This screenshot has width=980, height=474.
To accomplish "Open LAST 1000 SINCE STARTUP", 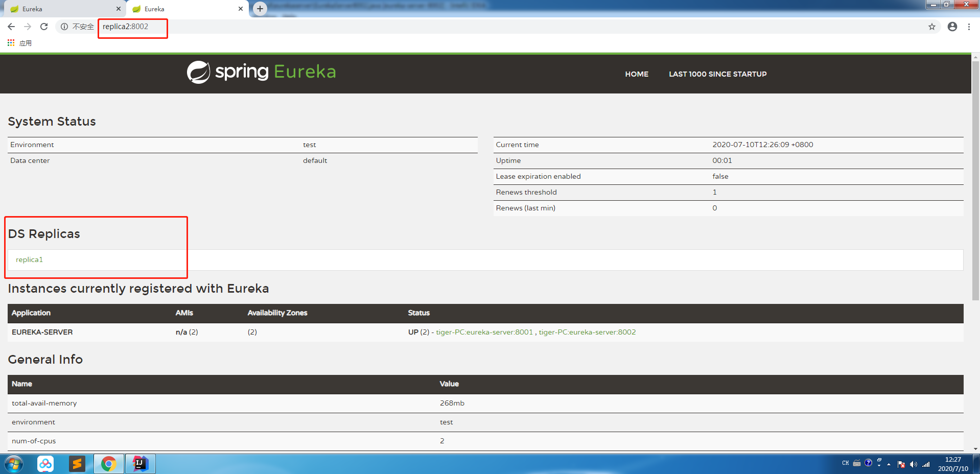I will pyautogui.click(x=718, y=74).
